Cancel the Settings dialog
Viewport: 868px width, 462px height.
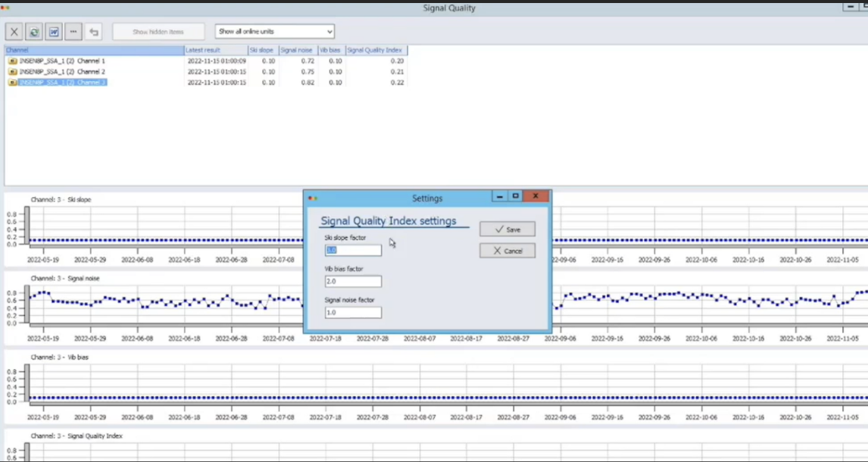(x=507, y=251)
